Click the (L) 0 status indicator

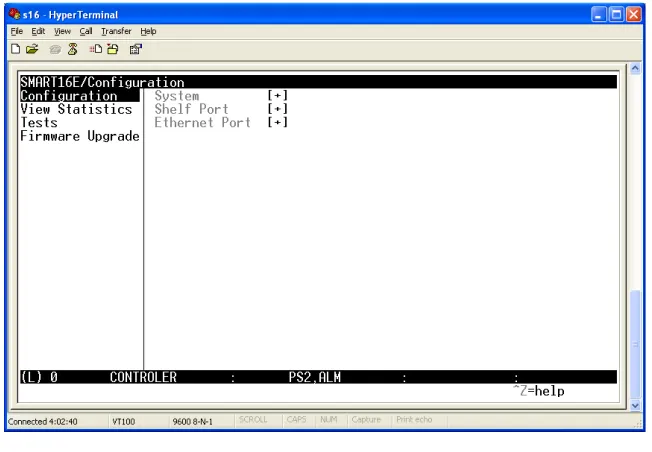click(x=39, y=377)
